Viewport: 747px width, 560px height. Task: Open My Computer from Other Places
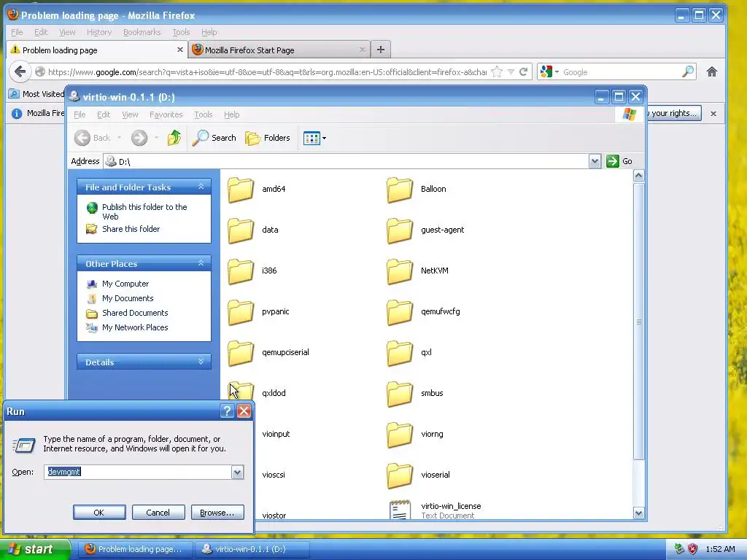(125, 284)
